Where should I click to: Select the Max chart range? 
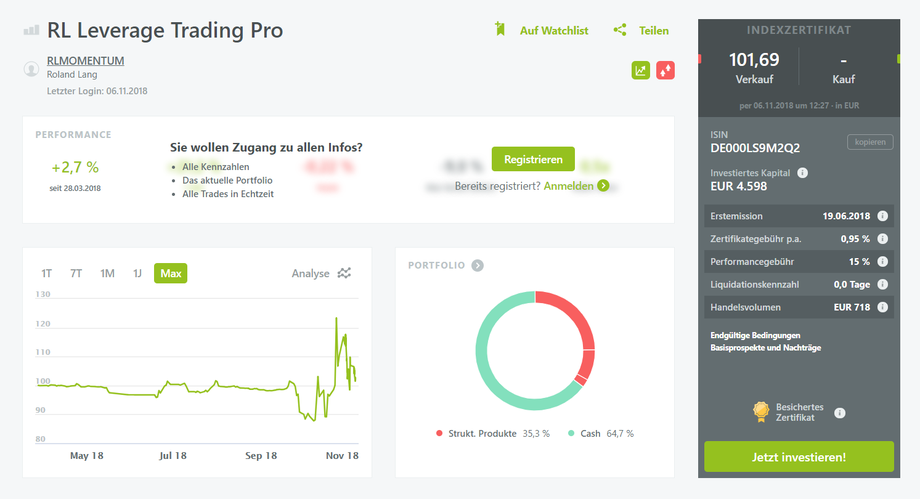coord(171,273)
